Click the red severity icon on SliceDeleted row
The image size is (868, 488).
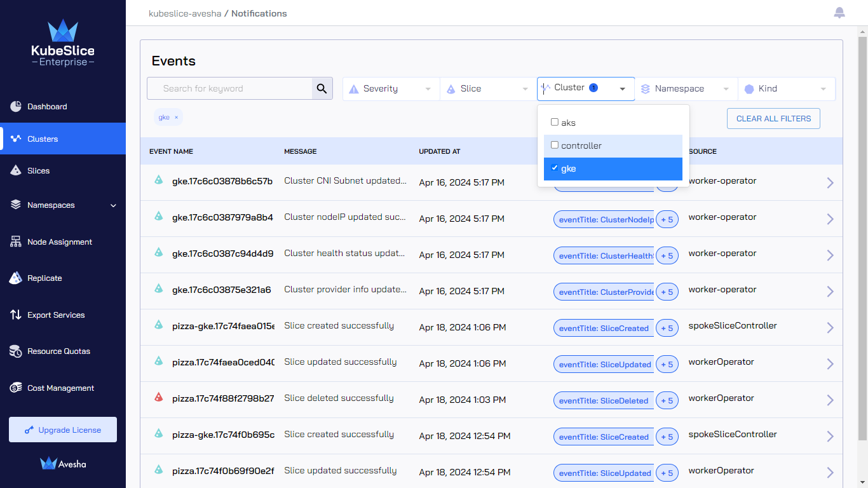(x=159, y=397)
